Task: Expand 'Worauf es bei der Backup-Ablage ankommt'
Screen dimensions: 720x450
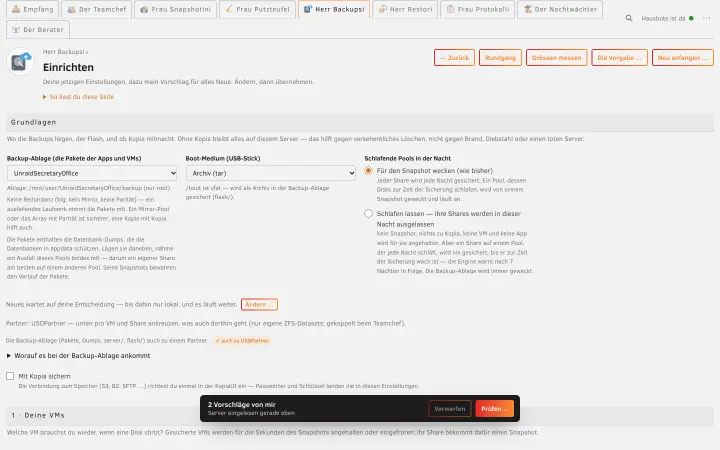Action: tap(79, 355)
